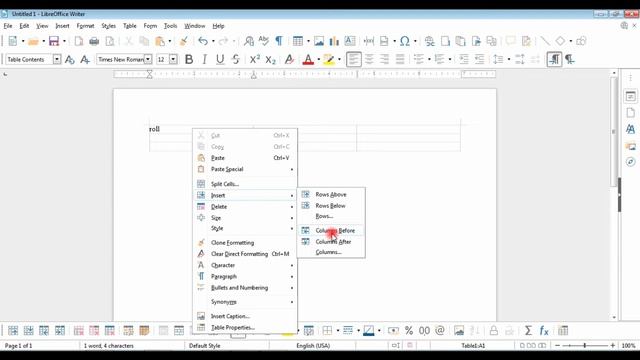Viewport: 640px width, 360px height.
Task: Choose Table Properties from context menu
Action: [x=245, y=327]
